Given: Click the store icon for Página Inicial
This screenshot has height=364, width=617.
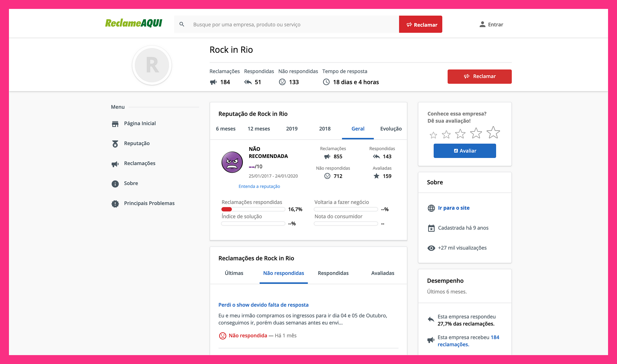Looking at the screenshot, I should (115, 124).
